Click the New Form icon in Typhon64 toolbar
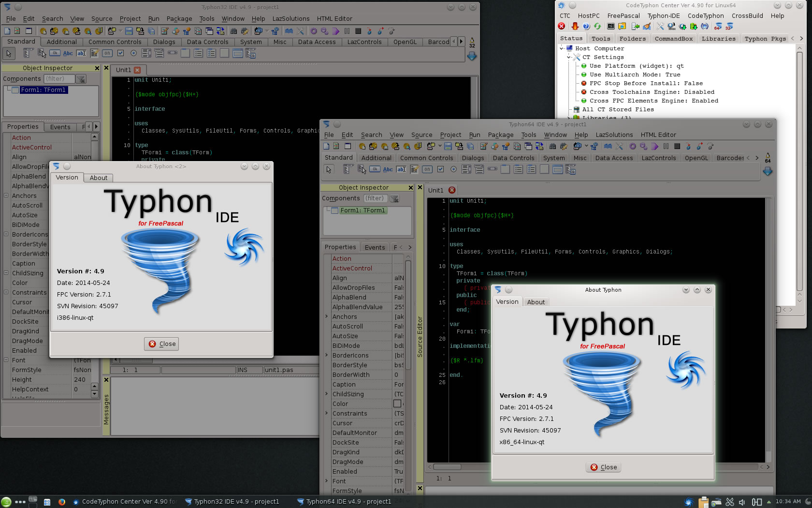 point(348,146)
